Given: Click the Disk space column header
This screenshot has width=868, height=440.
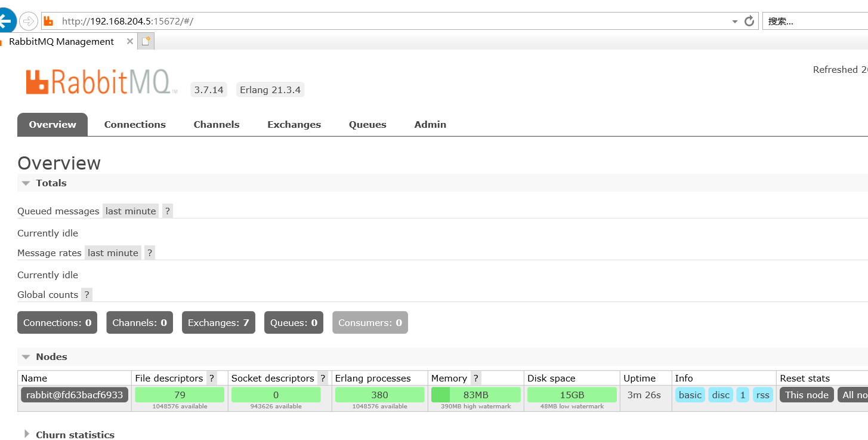Looking at the screenshot, I should coord(551,379).
